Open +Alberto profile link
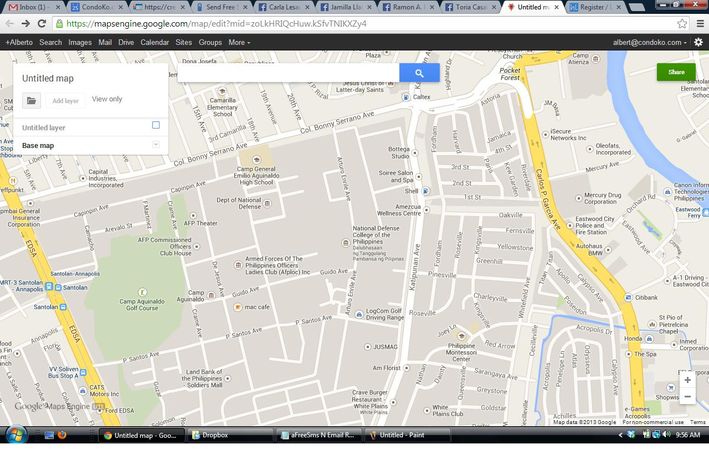This screenshot has width=709, height=475. 19,42
